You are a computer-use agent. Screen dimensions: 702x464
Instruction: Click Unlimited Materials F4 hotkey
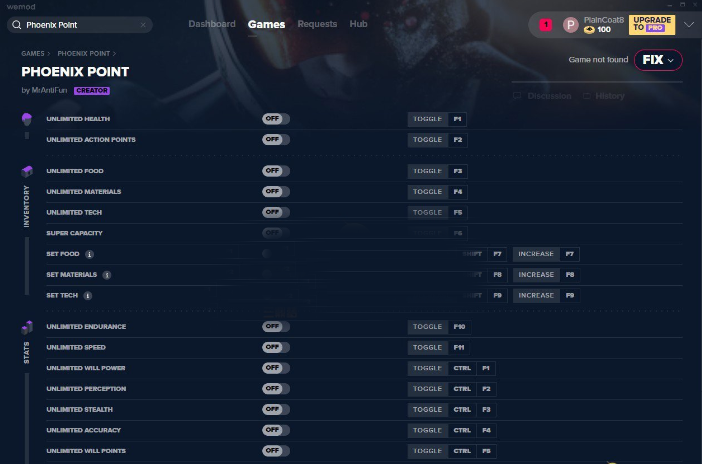[437, 192]
